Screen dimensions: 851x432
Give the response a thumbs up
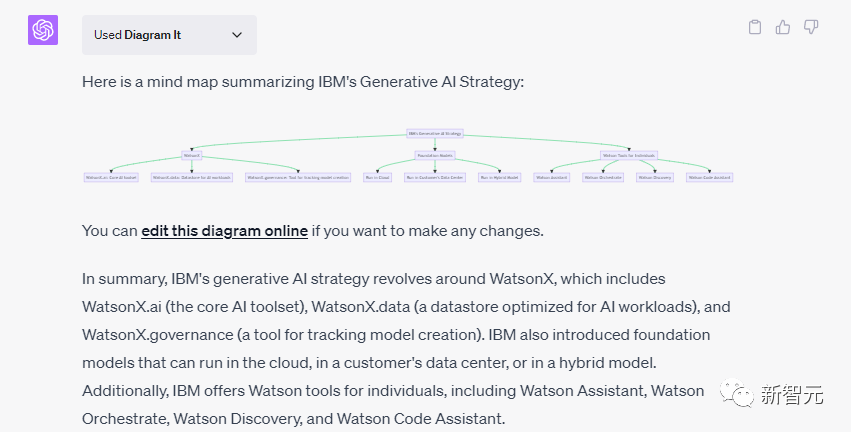click(784, 27)
